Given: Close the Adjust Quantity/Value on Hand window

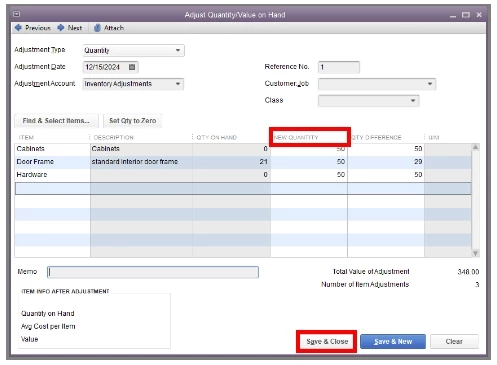Looking at the screenshot, I should click(479, 15).
